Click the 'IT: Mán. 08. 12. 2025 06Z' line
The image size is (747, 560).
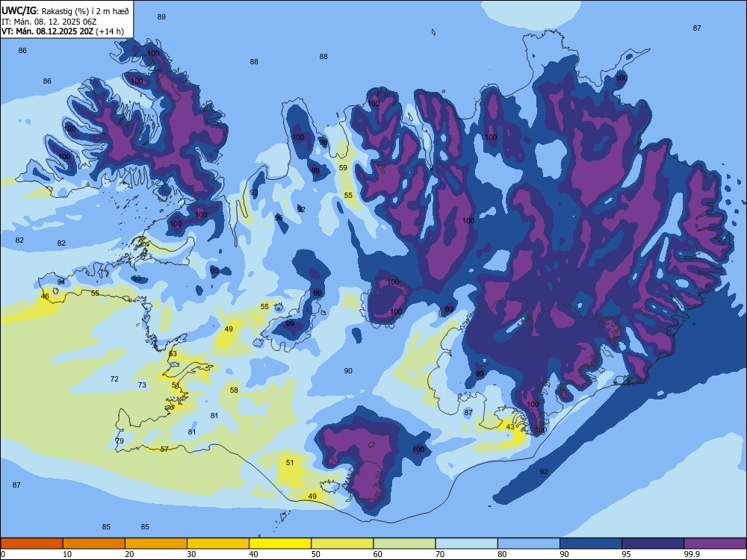49,22
